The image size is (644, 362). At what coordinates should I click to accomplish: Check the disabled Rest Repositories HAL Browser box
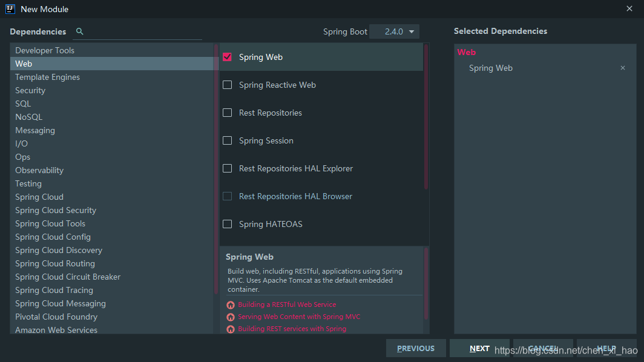tap(227, 196)
